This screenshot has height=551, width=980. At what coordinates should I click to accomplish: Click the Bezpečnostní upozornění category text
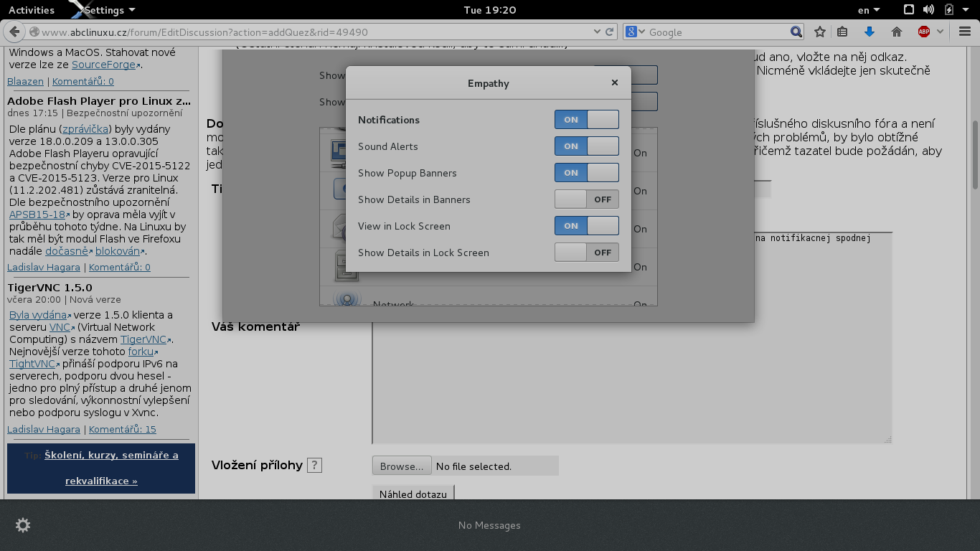pyautogui.click(x=124, y=113)
